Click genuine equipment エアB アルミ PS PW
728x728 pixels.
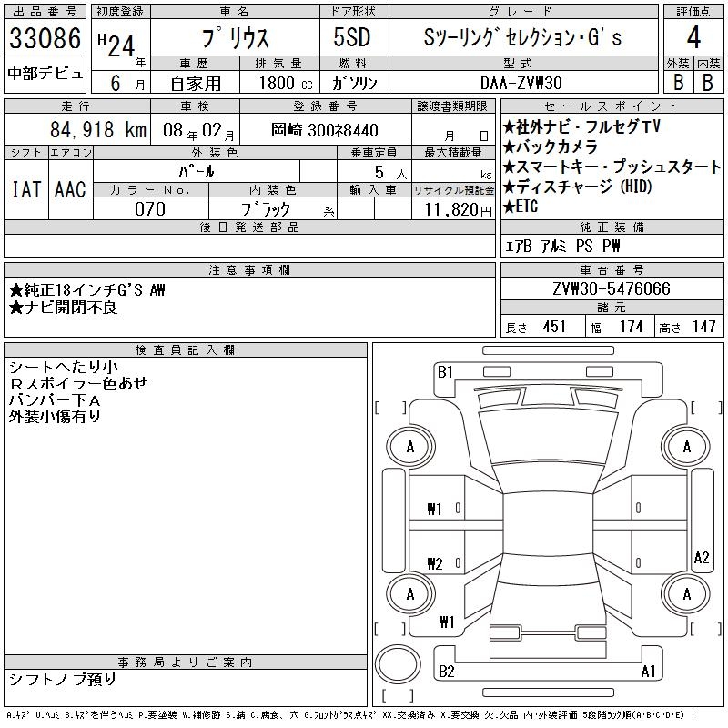(x=562, y=246)
